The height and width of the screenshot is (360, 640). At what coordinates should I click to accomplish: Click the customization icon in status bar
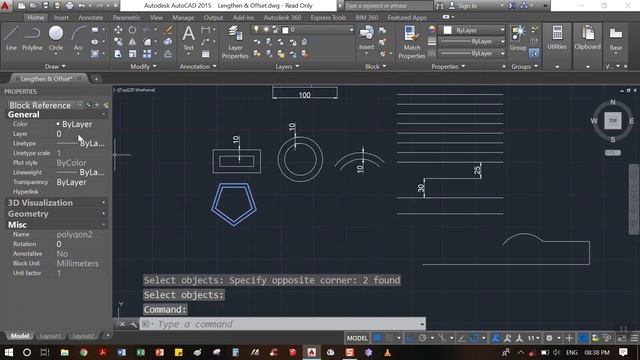[x=634, y=338]
